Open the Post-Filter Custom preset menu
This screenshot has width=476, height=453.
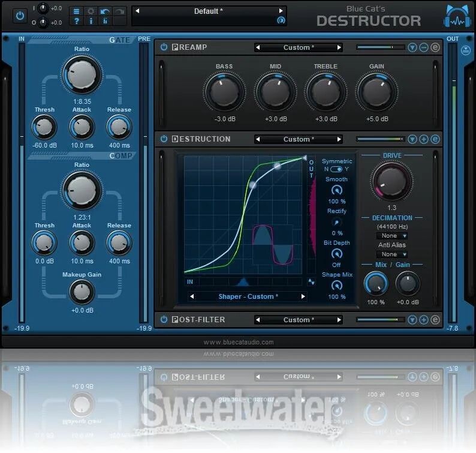coord(299,320)
